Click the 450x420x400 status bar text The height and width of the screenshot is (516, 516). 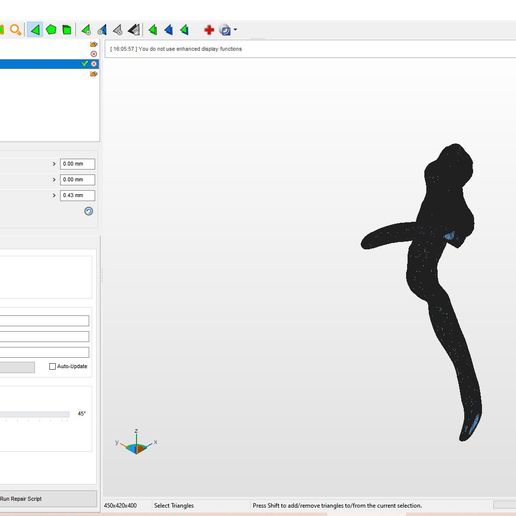click(x=120, y=506)
